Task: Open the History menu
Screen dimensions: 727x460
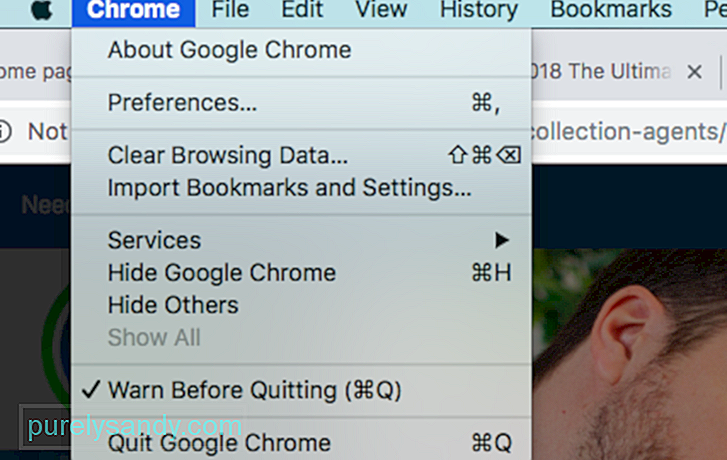Action: pos(479,10)
